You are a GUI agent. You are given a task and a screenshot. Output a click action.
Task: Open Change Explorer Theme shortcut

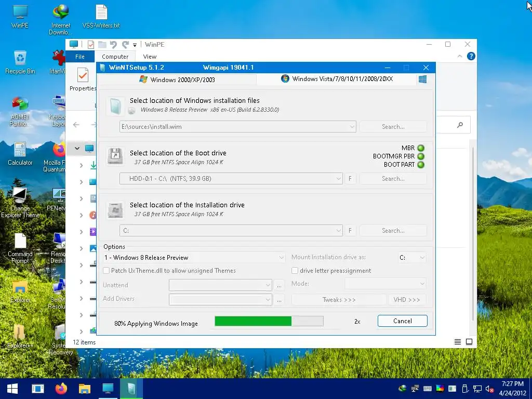[20, 202]
